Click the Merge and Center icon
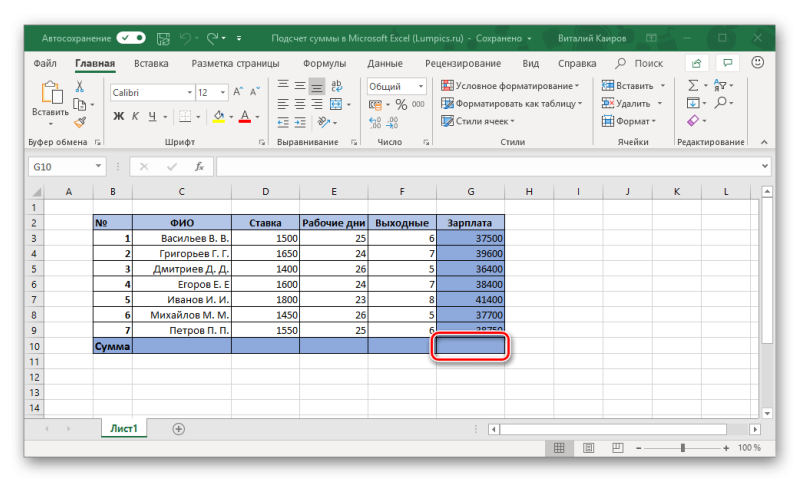Viewport: 800px width, 482px height. (x=336, y=104)
